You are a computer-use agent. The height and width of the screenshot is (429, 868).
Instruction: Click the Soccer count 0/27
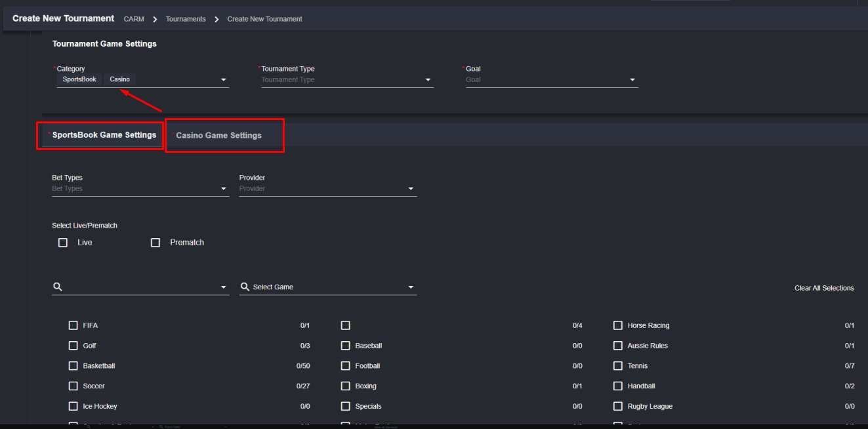[x=303, y=386]
